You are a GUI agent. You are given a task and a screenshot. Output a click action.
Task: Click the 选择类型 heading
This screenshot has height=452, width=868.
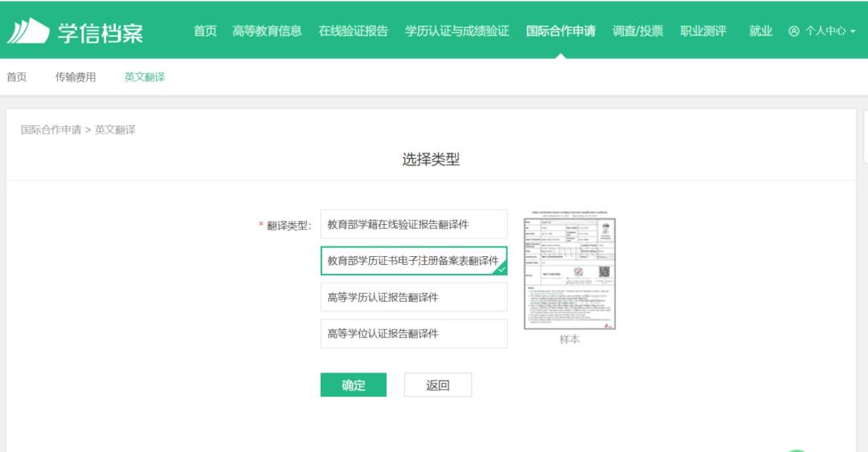coord(431,159)
